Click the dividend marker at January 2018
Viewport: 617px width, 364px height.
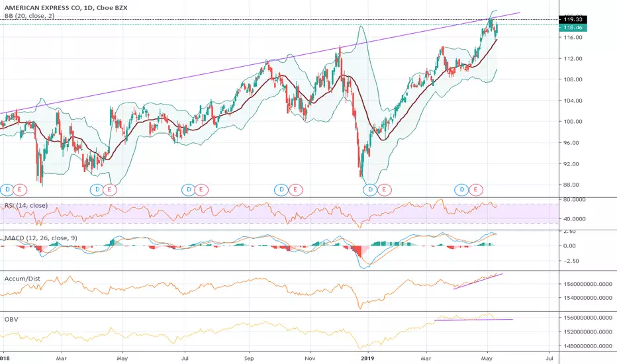click(x=7, y=190)
